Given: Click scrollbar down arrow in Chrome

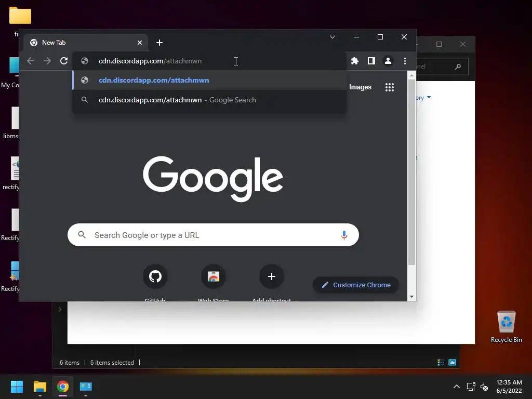Looking at the screenshot, I should coord(411,297).
